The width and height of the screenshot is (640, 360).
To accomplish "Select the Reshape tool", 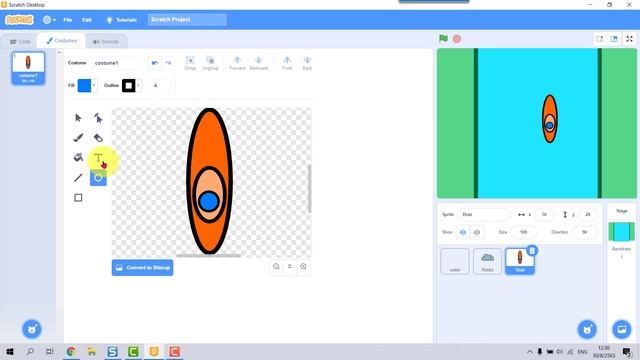I will [x=98, y=118].
